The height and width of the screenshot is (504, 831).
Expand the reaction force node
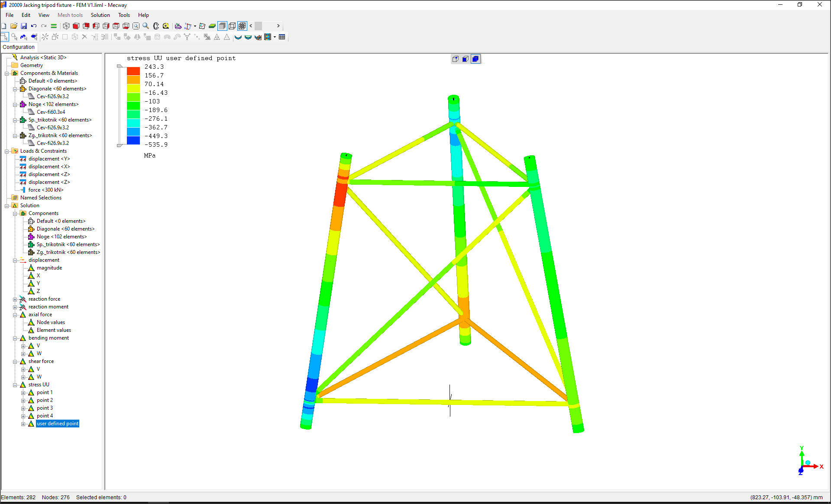[15, 299]
